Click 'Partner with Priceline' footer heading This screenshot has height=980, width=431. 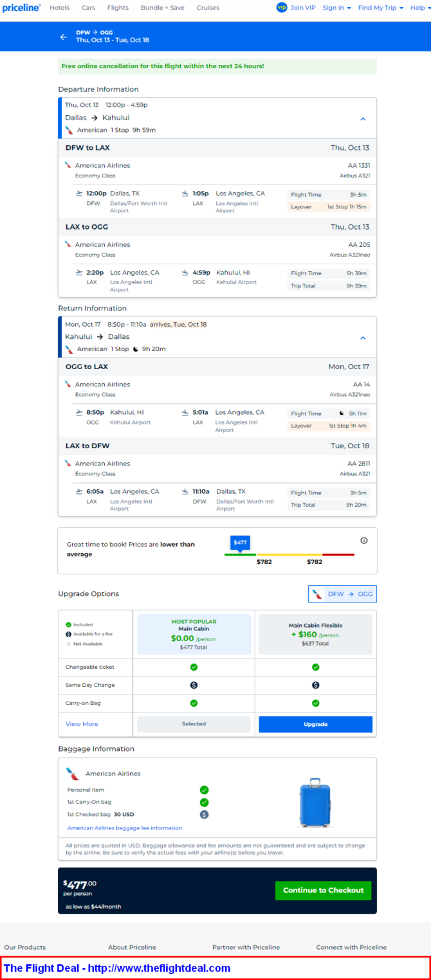click(246, 947)
